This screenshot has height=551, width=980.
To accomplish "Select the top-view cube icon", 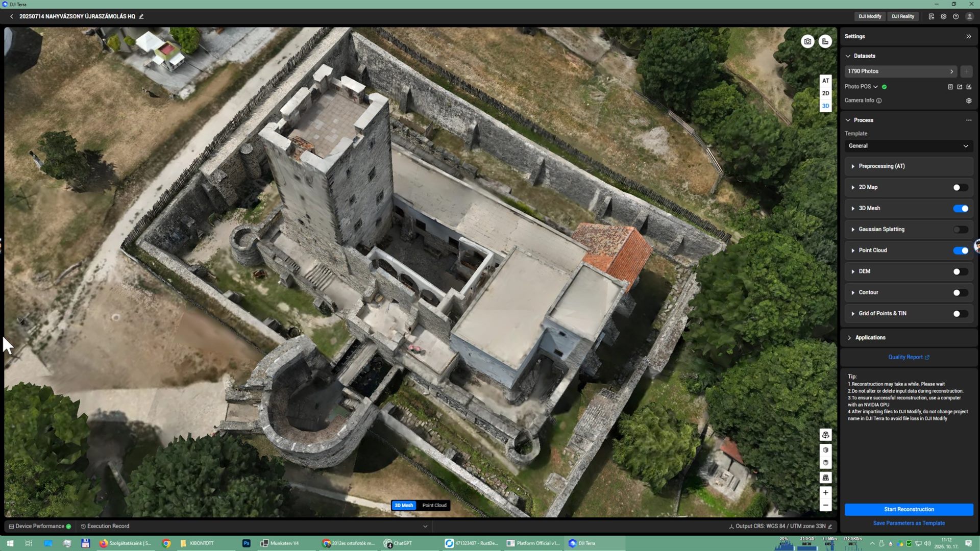I will (825, 463).
